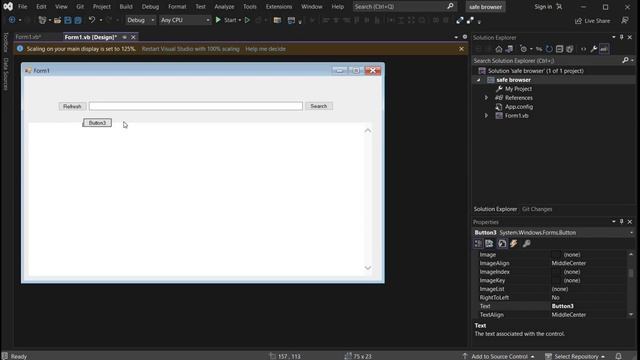Click the Pending Changes Filter clock icon
The width and height of the screenshot is (640, 360).
point(523,49)
